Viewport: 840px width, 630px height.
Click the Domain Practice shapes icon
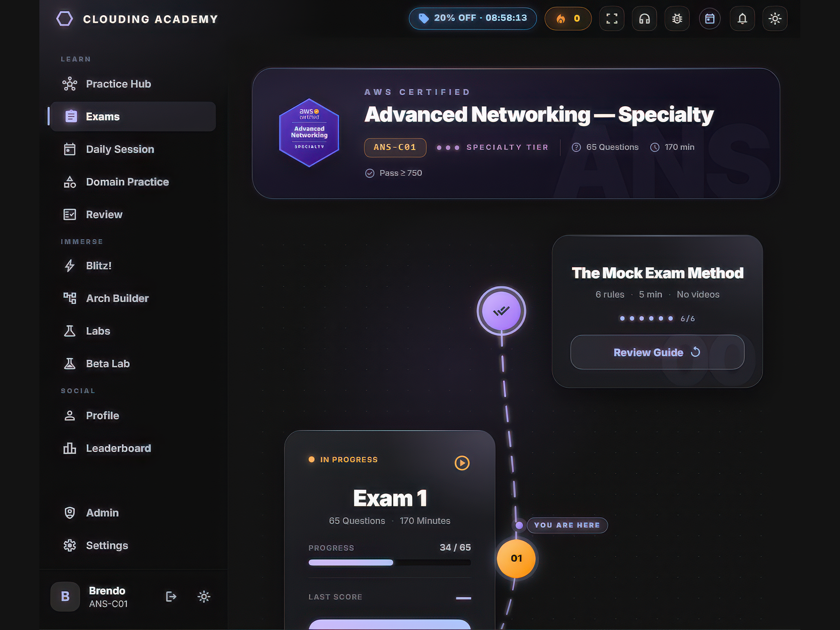[69, 181]
